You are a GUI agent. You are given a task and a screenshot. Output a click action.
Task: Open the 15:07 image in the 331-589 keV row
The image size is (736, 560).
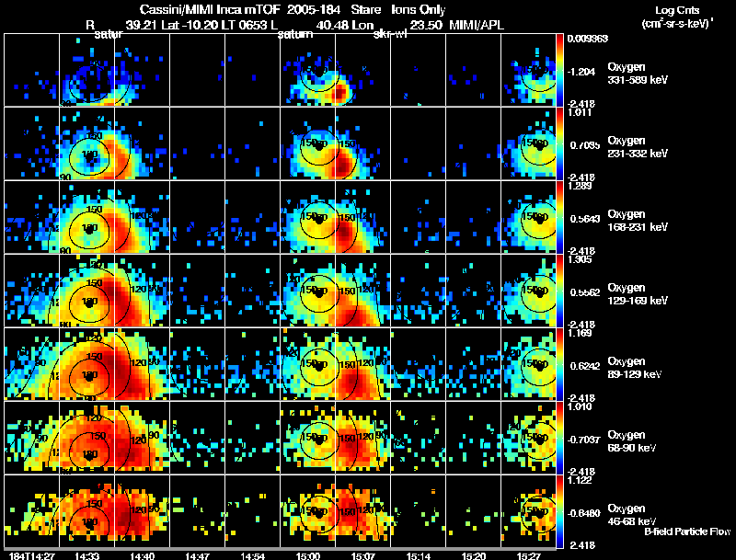pyautogui.click(x=362, y=70)
